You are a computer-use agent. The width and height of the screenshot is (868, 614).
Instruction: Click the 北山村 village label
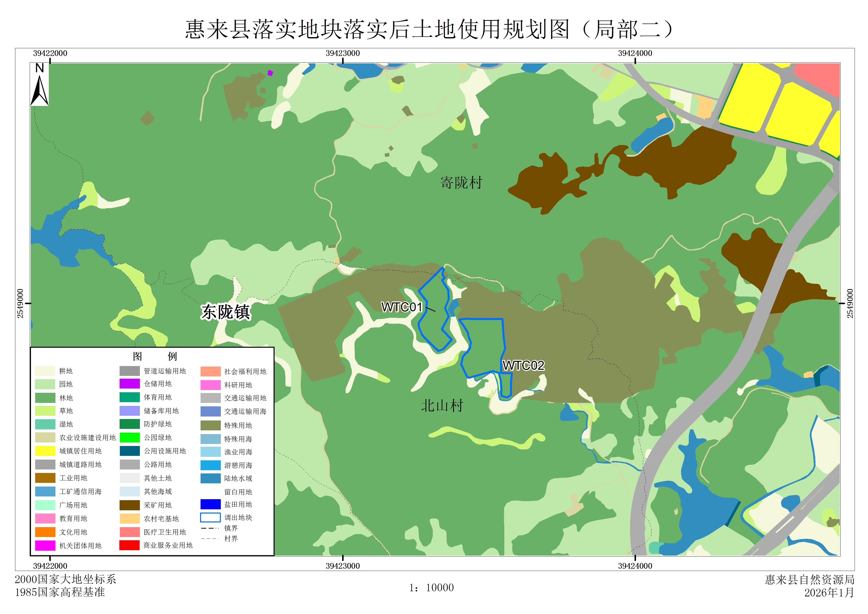pyautogui.click(x=442, y=406)
